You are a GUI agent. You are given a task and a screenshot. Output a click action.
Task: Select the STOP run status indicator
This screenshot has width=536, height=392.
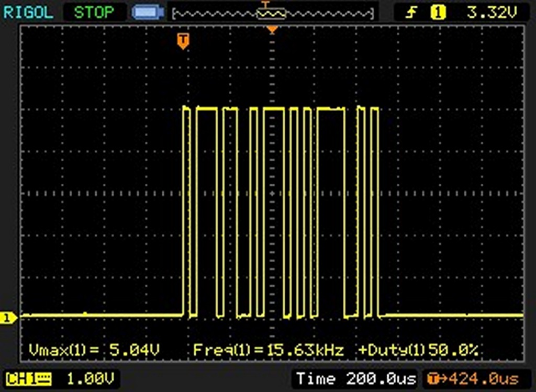(94, 13)
